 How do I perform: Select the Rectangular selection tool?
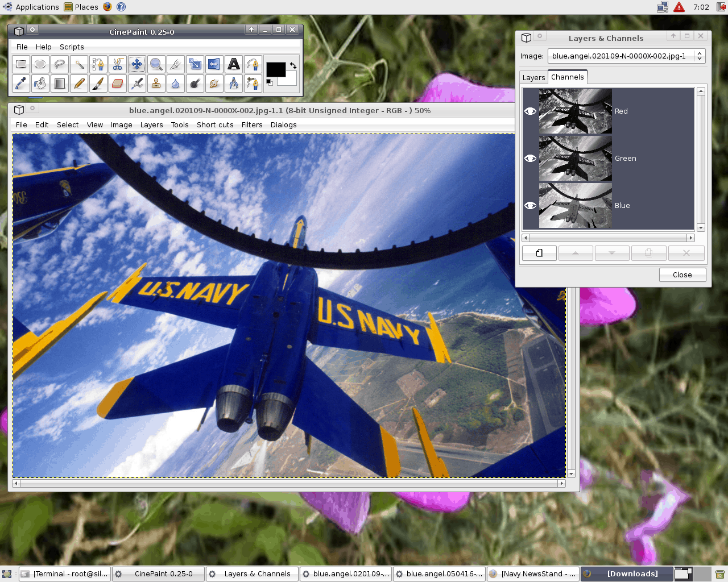[21, 64]
